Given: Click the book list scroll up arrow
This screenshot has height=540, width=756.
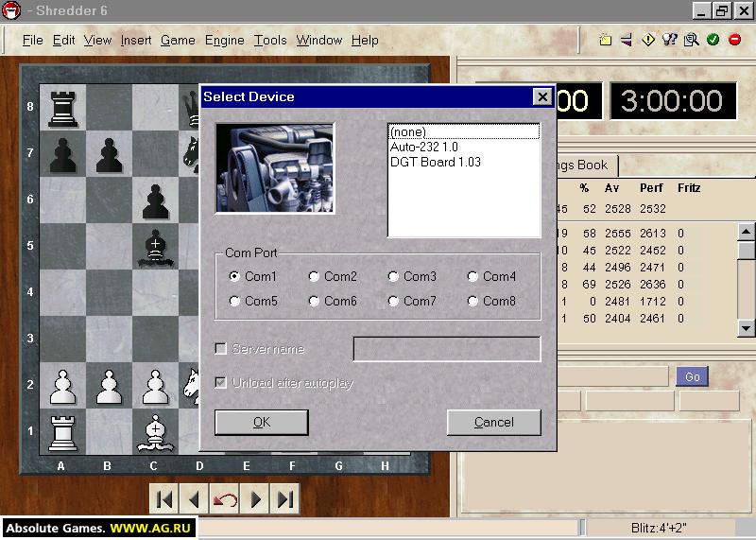Looking at the screenshot, I should pyautogui.click(x=746, y=232).
